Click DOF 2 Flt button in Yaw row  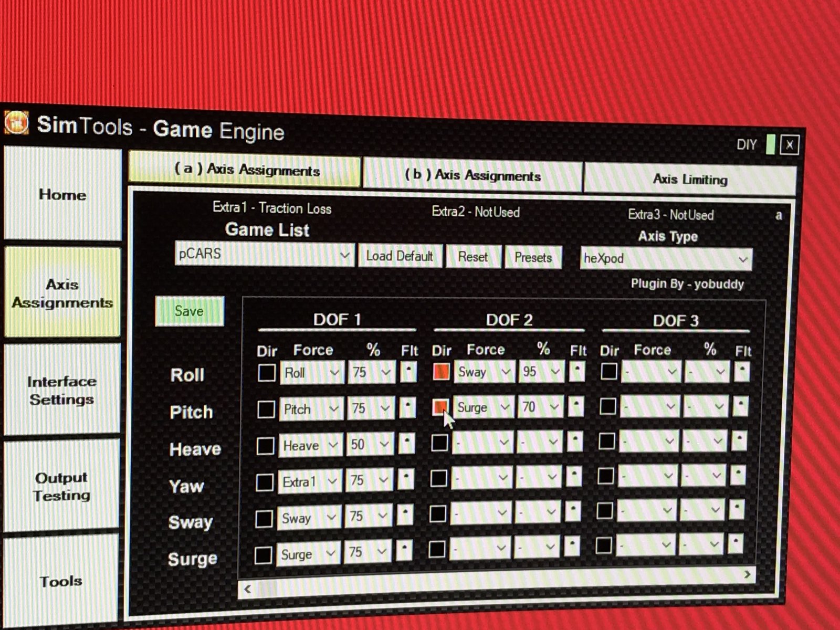pyautogui.click(x=574, y=476)
